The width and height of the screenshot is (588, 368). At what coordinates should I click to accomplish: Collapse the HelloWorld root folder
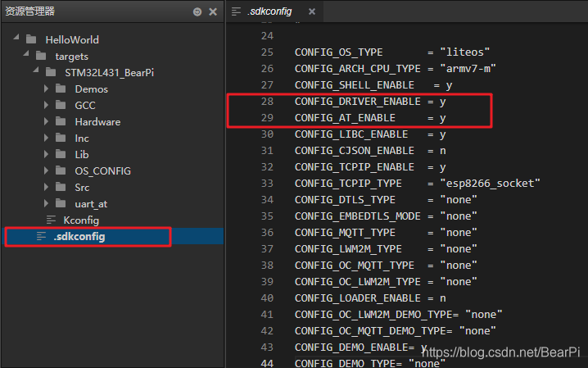[16, 37]
